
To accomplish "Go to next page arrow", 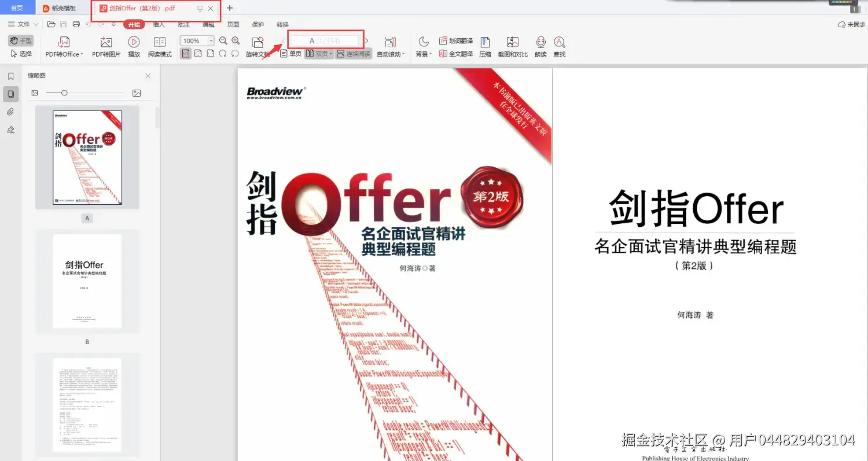I will pyautogui.click(x=367, y=40).
